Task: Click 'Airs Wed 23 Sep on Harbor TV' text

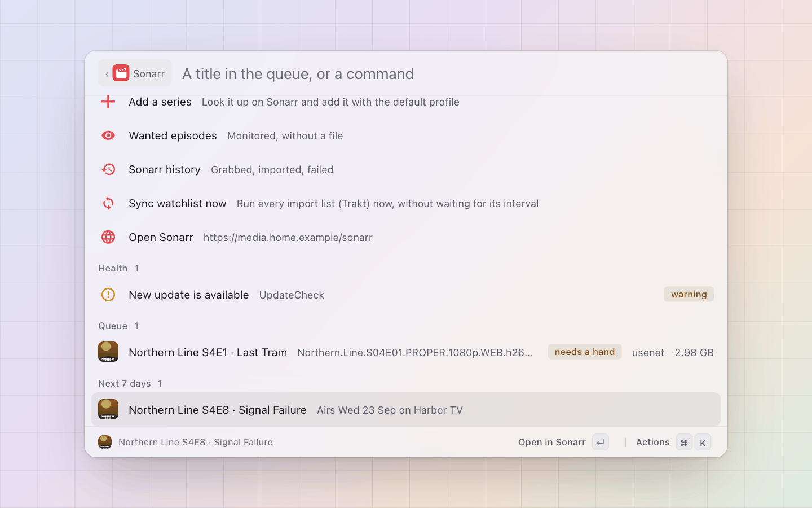Action: click(390, 410)
